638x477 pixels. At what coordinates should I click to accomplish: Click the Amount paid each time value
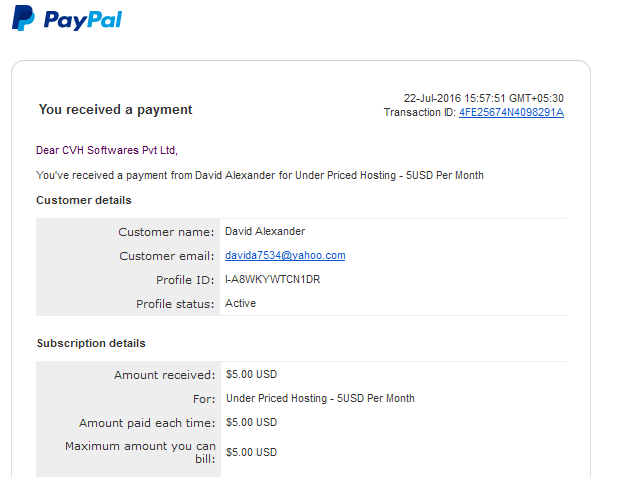pyautogui.click(x=251, y=422)
